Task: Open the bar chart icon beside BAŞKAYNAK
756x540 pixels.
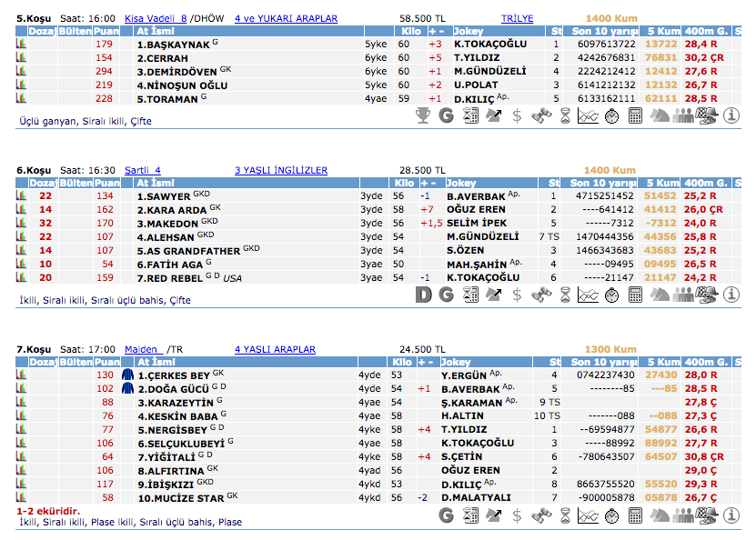Action: pyautogui.click(x=22, y=44)
